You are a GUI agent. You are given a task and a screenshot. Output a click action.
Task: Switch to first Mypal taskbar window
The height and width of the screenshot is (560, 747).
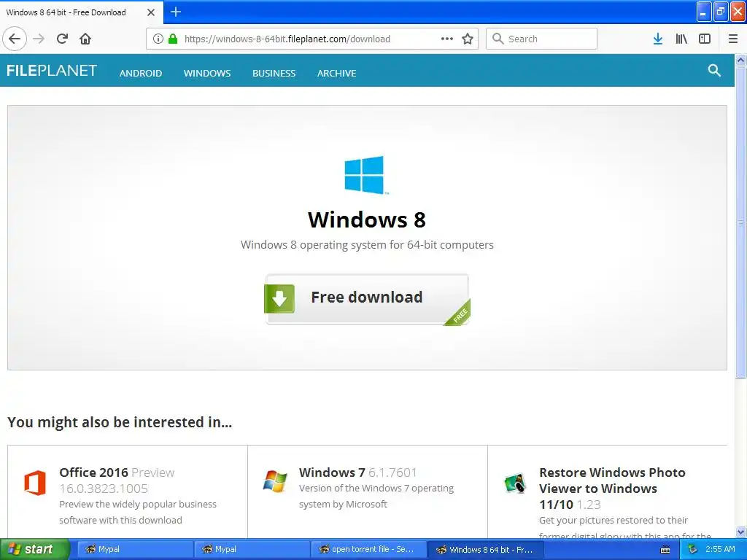[135, 550]
